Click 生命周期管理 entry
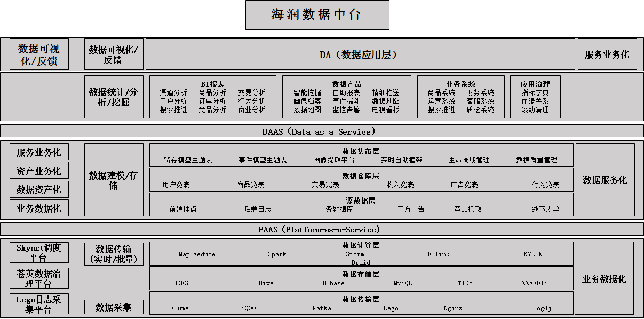This screenshot has width=644, height=319. click(x=469, y=160)
